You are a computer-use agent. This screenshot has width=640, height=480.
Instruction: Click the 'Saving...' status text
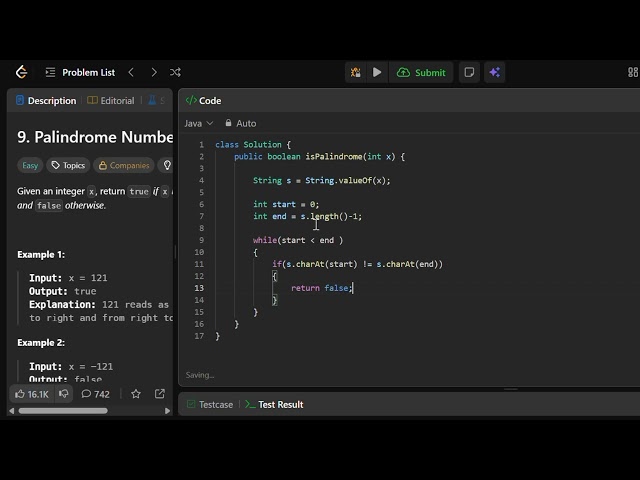point(200,375)
